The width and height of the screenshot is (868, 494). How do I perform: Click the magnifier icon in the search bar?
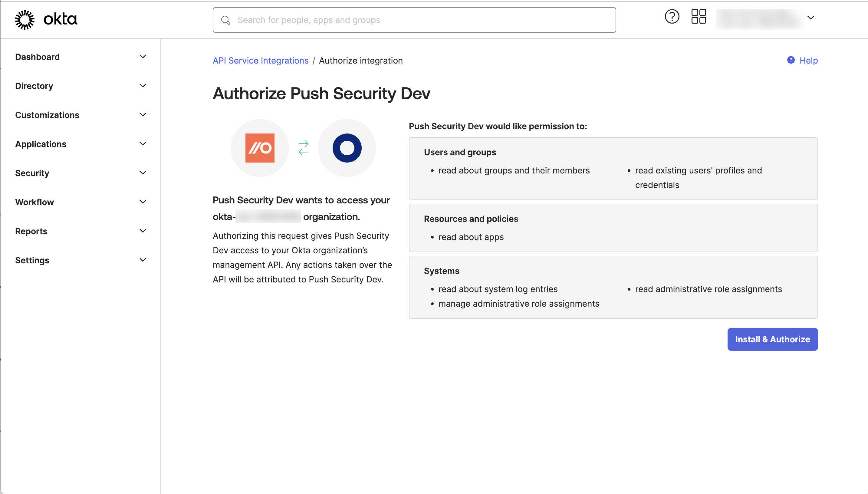pyautogui.click(x=225, y=20)
